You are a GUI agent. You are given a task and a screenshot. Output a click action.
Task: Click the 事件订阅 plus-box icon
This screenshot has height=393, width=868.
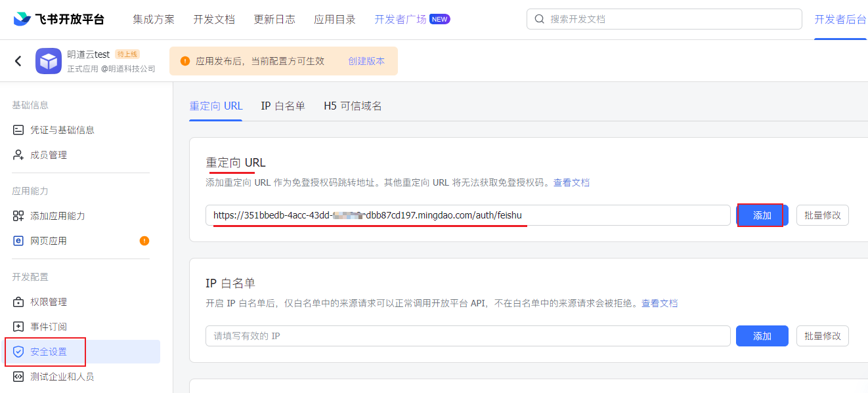[18, 327]
